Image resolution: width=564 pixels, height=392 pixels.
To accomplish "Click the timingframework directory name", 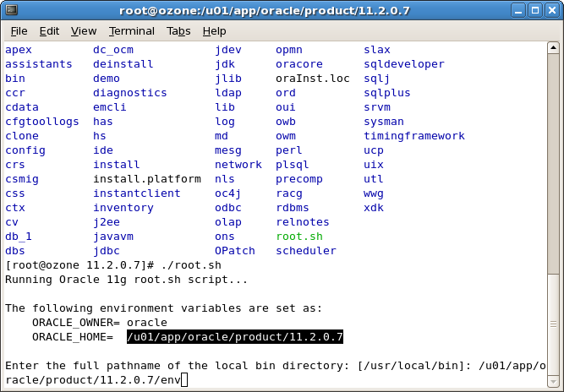I will pyautogui.click(x=414, y=136).
